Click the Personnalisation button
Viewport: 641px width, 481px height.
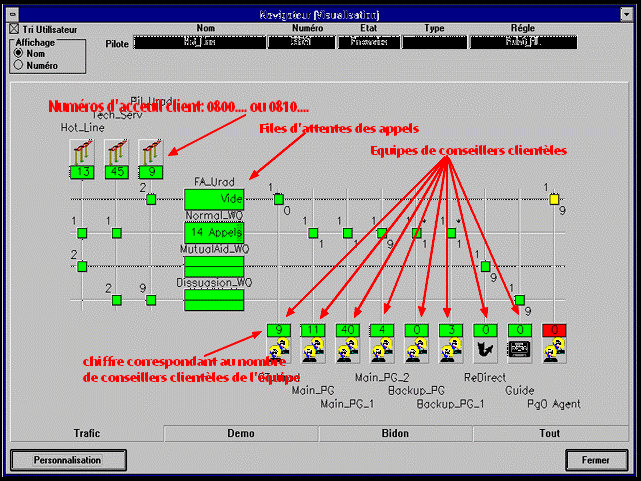[x=67, y=459]
